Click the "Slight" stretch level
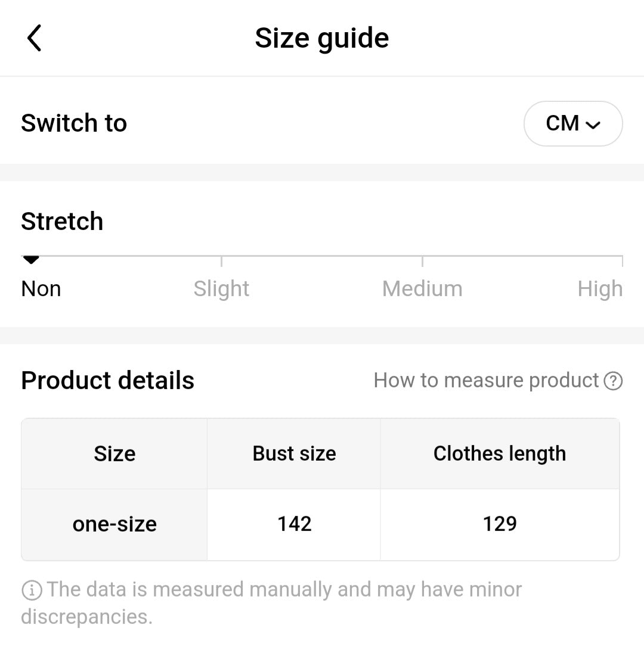 [x=221, y=289]
